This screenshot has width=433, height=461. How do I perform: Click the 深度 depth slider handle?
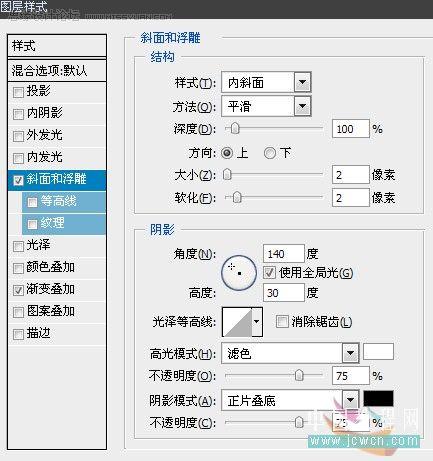235,129
